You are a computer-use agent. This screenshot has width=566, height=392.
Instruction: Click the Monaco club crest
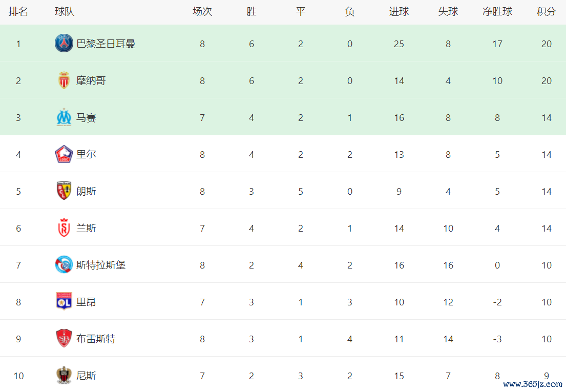tap(64, 80)
